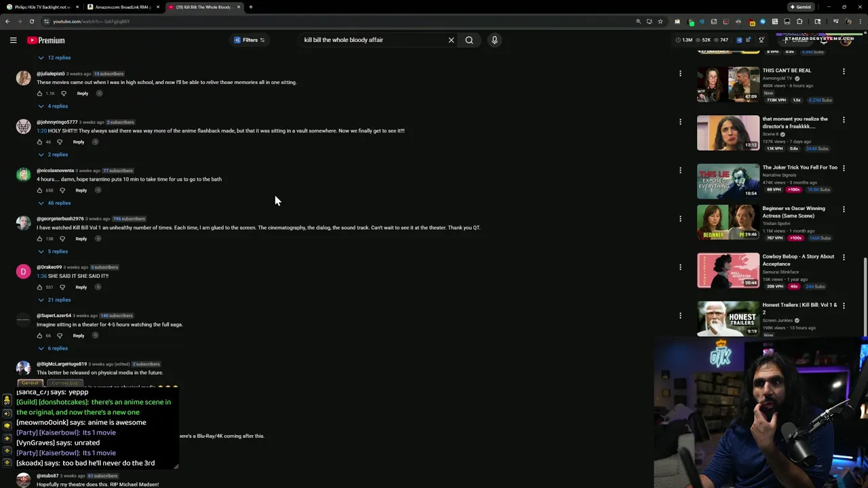Like julialepist0's comment
This screenshot has height=488, width=868.
(39, 94)
